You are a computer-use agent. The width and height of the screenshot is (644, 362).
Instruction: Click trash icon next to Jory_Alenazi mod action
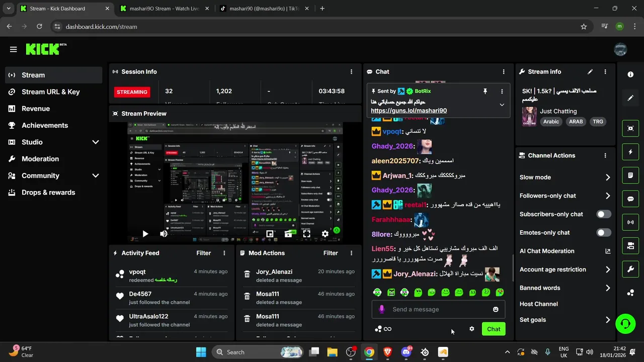coord(247,274)
